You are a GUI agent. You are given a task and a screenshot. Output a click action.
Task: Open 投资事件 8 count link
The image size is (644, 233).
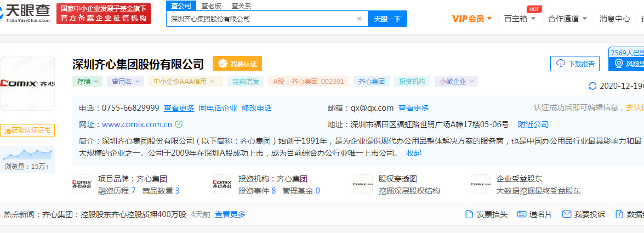pos(257,191)
